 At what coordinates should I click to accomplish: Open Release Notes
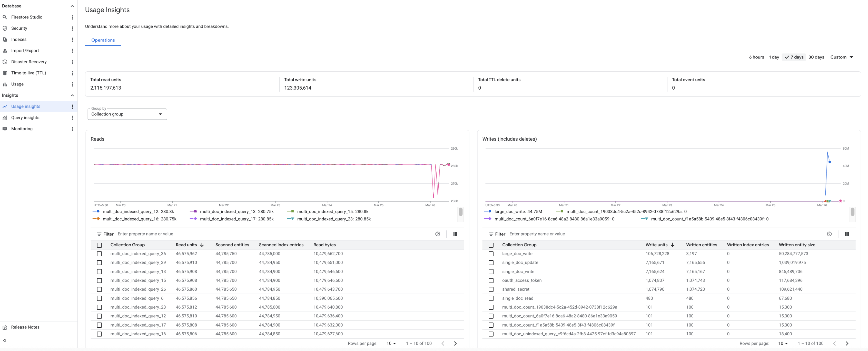click(x=25, y=327)
